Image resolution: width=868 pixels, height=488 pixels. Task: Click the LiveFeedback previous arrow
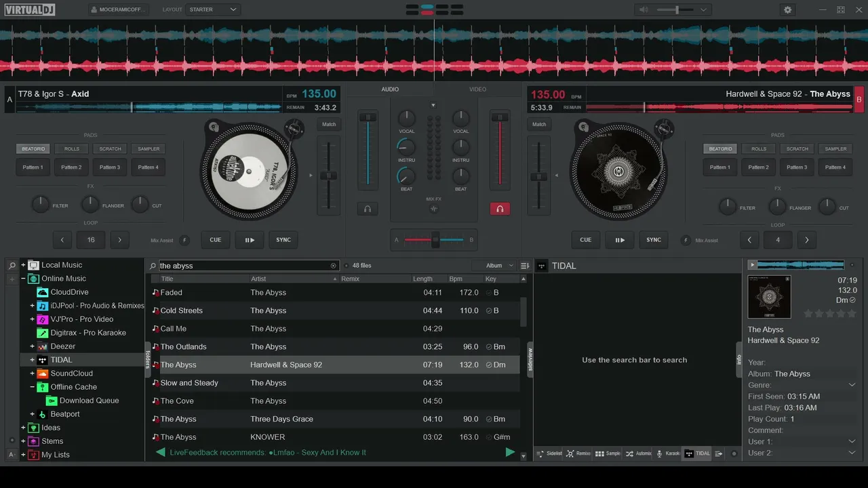(161, 452)
